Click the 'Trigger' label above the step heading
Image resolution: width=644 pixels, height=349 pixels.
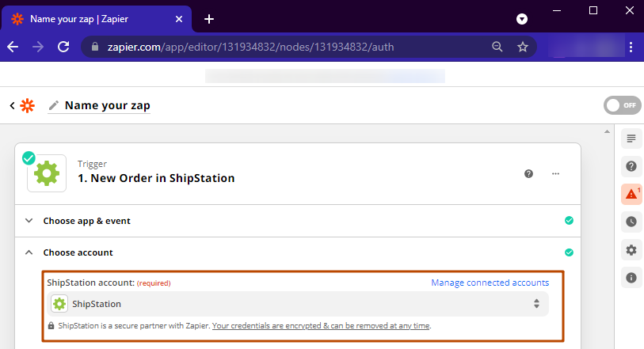[x=92, y=164]
